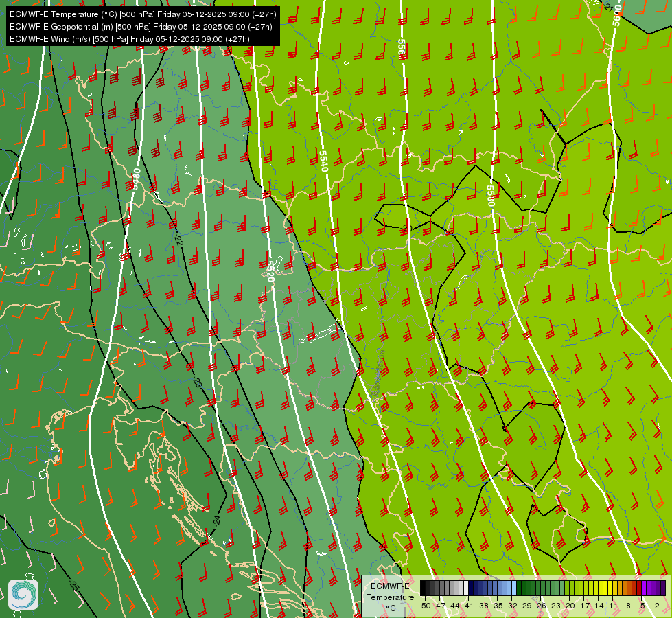Image resolution: width=672 pixels, height=618 pixels.
Task: Click the -17 tick on the legend
Action: pyautogui.click(x=585, y=606)
